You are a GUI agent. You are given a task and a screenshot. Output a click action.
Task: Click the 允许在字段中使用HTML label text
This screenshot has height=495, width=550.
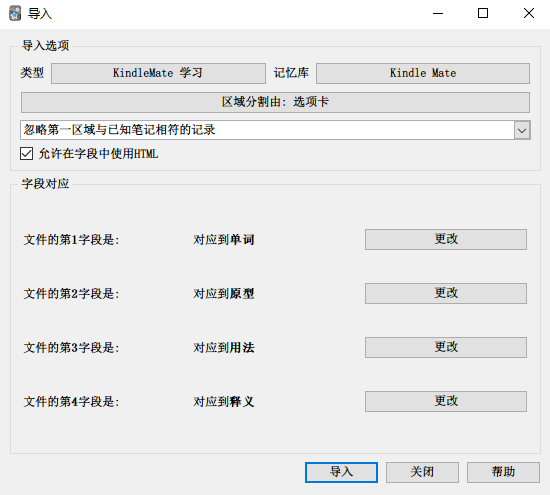(x=98, y=154)
